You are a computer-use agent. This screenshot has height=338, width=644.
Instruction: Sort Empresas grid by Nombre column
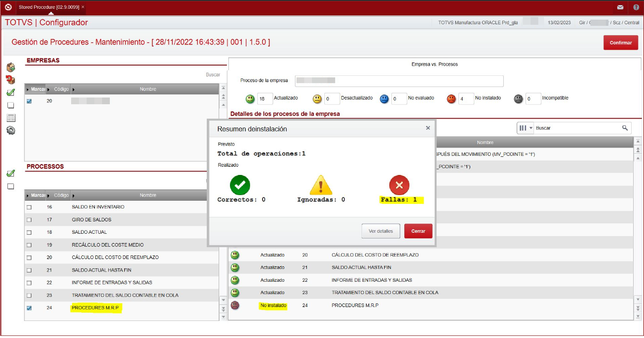pos(145,89)
